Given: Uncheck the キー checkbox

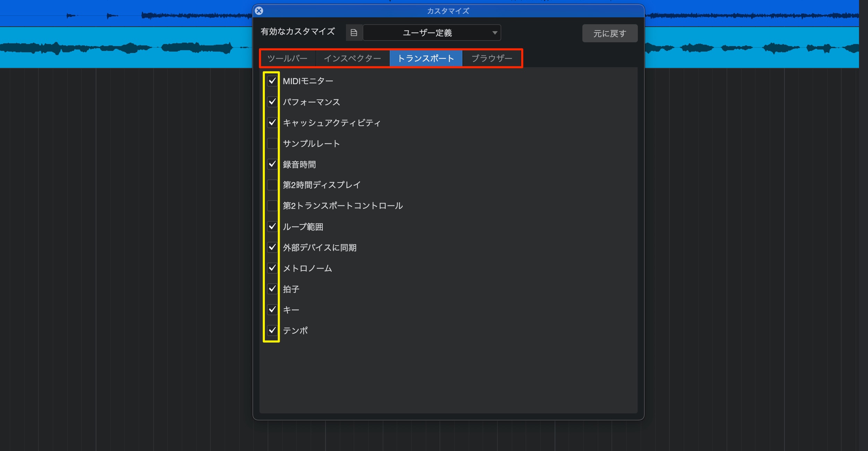Looking at the screenshot, I should click(x=272, y=310).
